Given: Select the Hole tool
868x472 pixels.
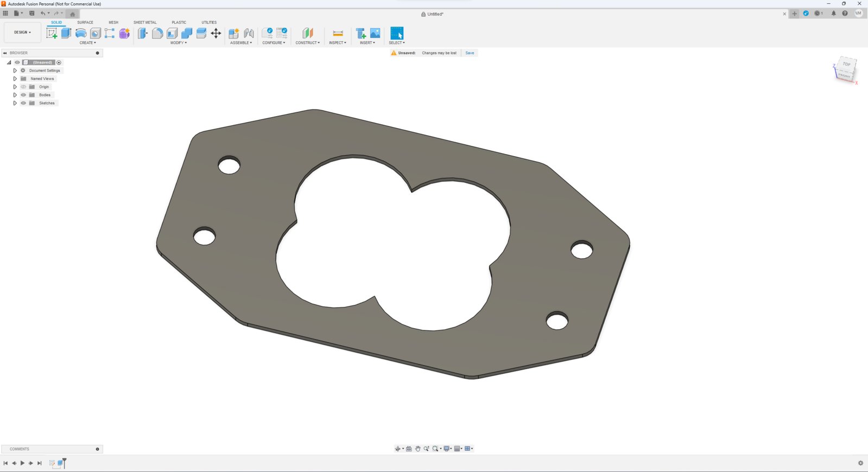Looking at the screenshot, I should (x=96, y=33).
